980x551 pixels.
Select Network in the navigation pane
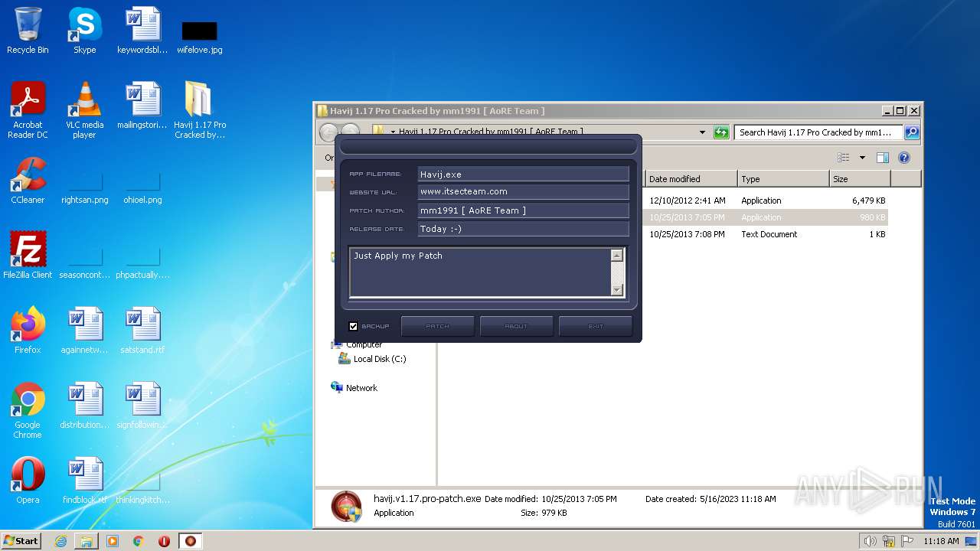click(x=354, y=388)
